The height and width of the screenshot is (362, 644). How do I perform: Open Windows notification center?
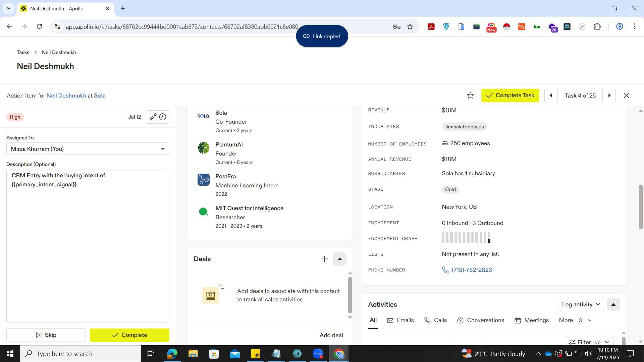(630, 354)
